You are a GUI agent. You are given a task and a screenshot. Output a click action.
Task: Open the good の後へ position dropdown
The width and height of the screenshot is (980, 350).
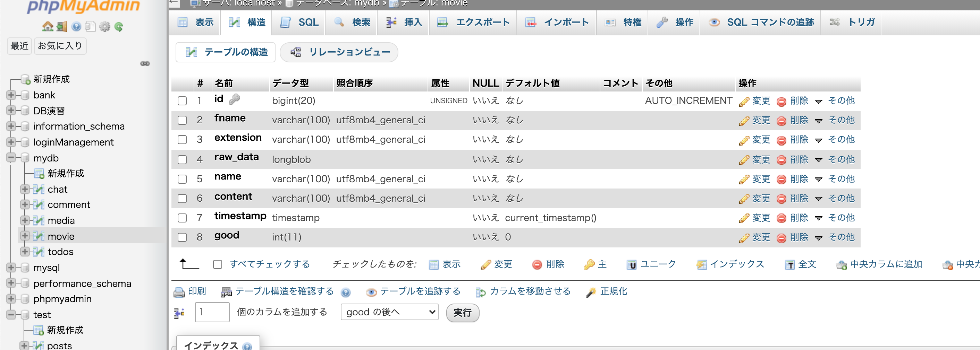[389, 312]
